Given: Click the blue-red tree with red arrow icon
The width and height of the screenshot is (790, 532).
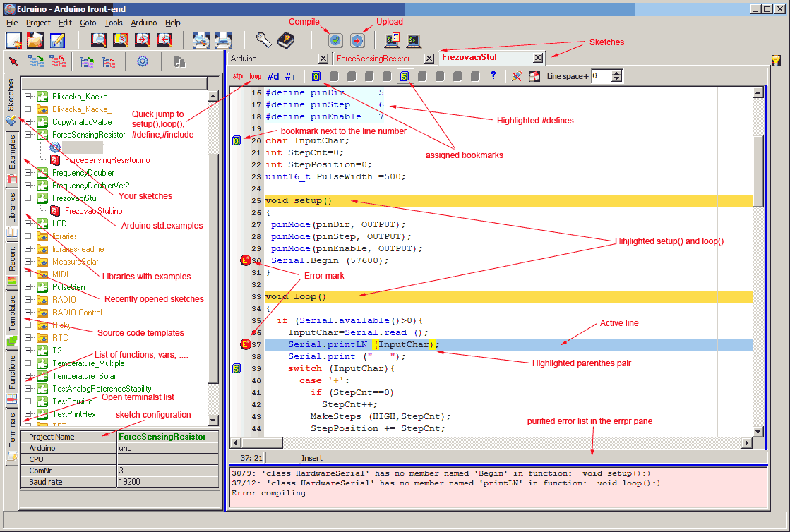Looking at the screenshot, I should click(108, 62).
